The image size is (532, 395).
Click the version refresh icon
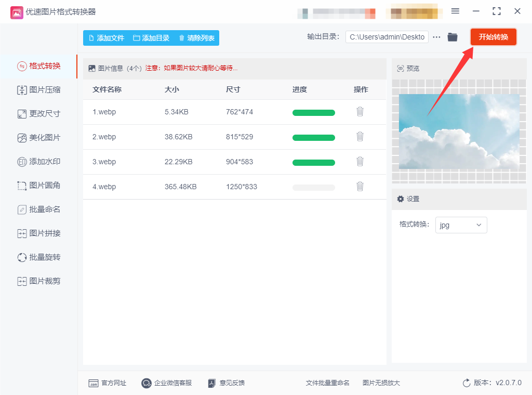click(x=467, y=383)
